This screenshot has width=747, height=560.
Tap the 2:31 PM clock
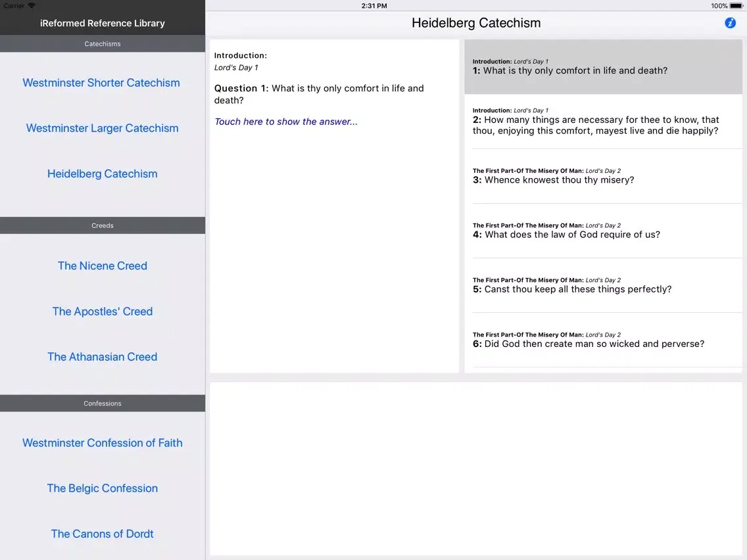click(x=374, y=6)
